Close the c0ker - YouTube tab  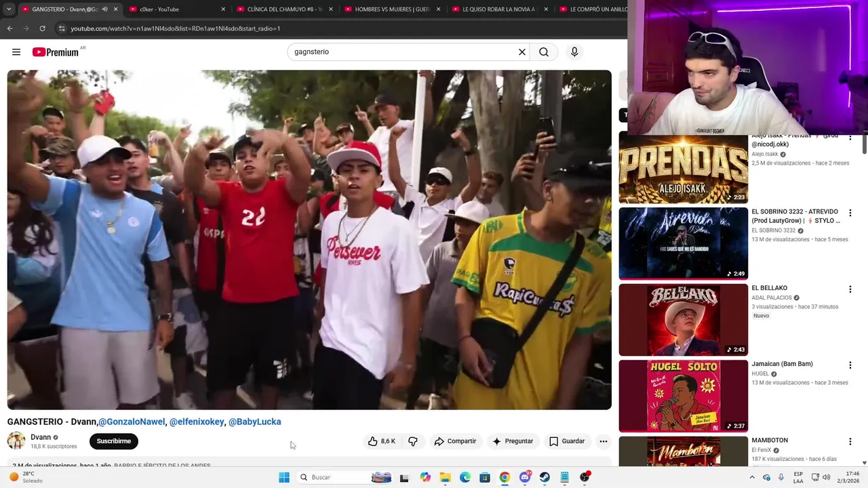point(223,9)
